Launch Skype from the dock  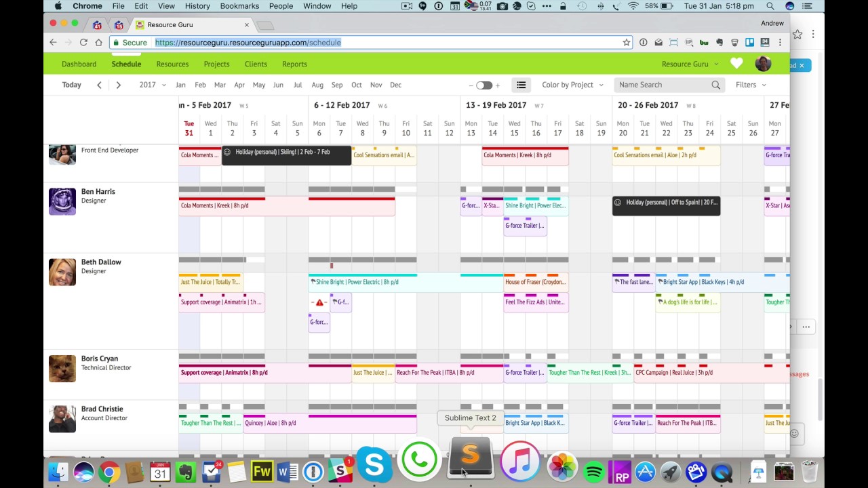(x=374, y=464)
